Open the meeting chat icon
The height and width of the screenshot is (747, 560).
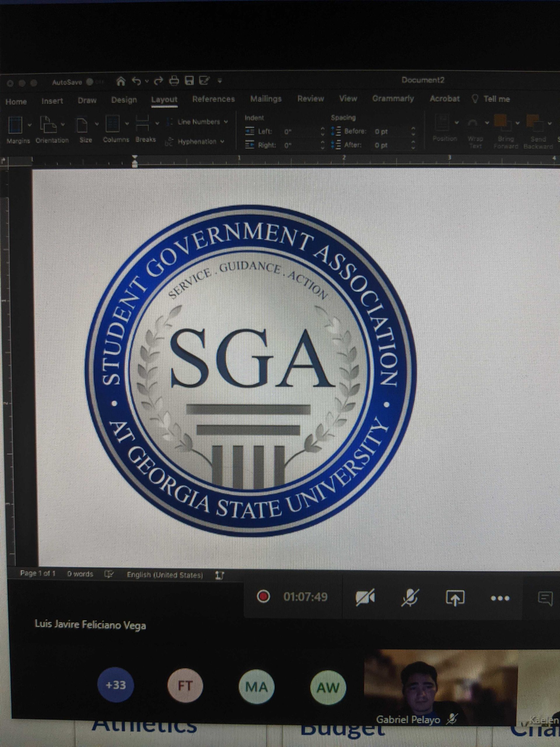point(545,599)
